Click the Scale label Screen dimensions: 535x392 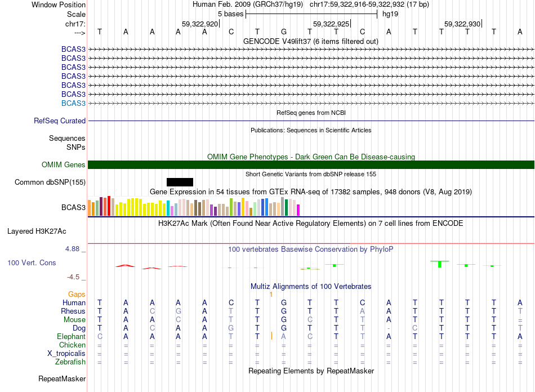click(x=77, y=14)
